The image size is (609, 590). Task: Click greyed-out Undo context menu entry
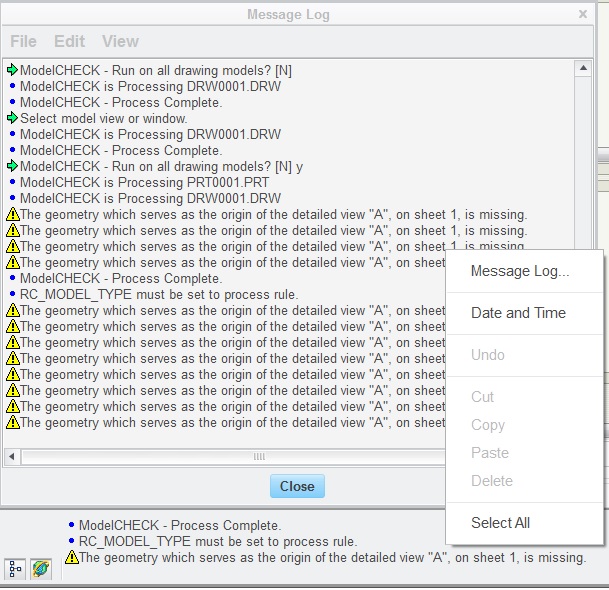pos(487,355)
